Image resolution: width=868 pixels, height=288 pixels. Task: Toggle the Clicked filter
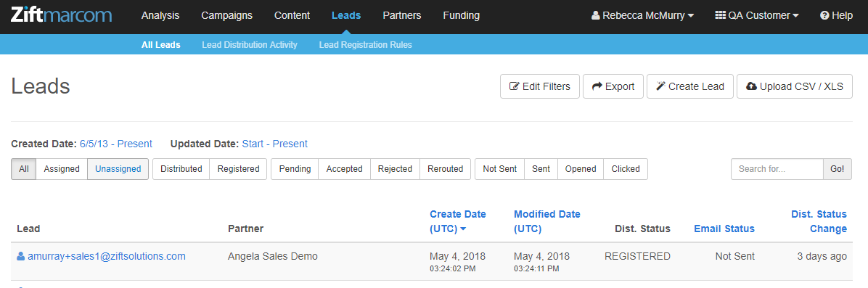click(626, 169)
